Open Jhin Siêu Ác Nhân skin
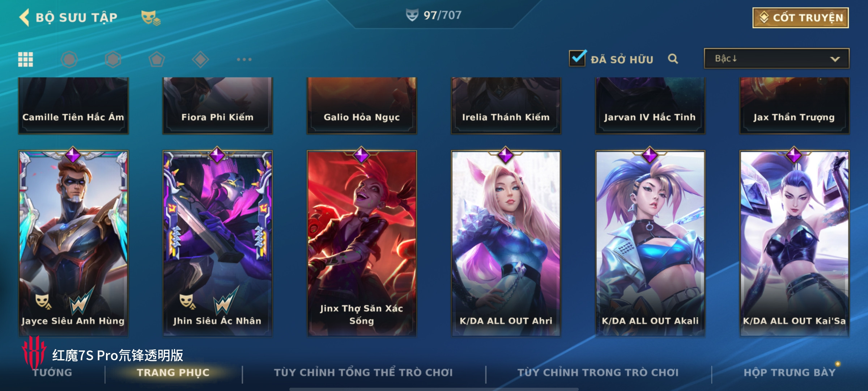868x391 pixels. pos(217,243)
